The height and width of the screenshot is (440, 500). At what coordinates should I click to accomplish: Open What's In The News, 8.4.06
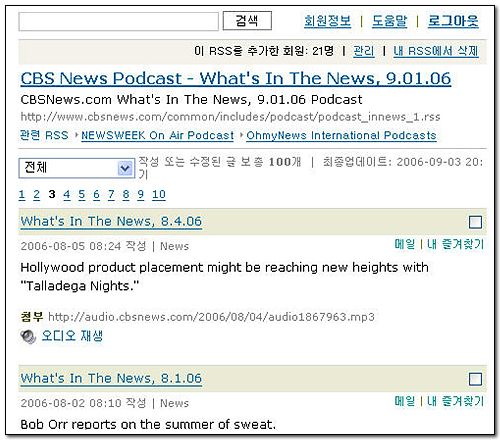[x=111, y=221]
